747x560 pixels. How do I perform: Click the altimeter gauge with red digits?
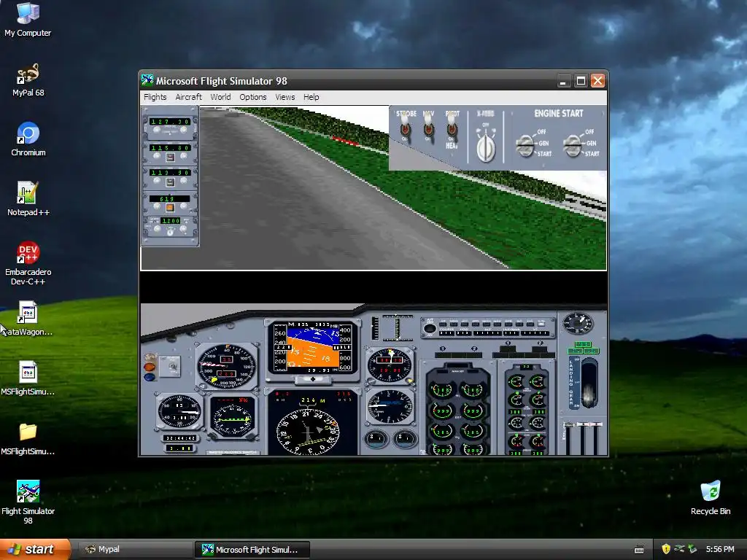(x=390, y=365)
